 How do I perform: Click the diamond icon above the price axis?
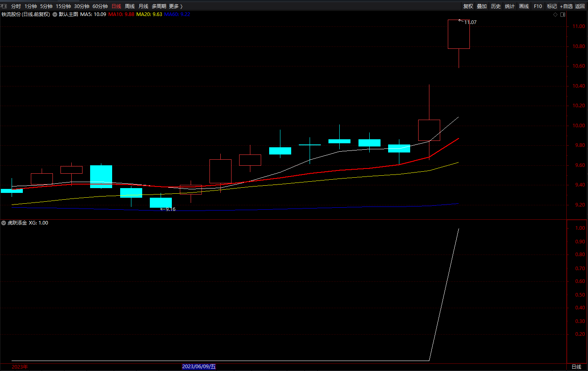(x=556, y=15)
